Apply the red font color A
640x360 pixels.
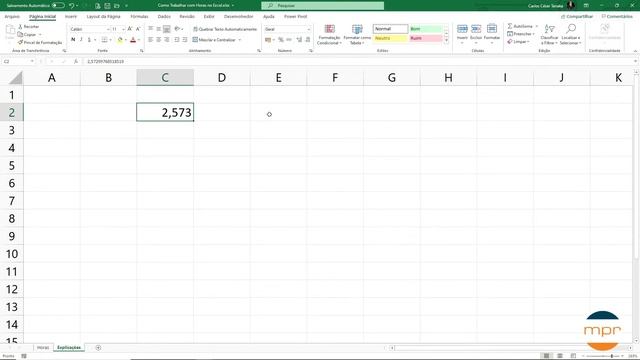pos(133,40)
